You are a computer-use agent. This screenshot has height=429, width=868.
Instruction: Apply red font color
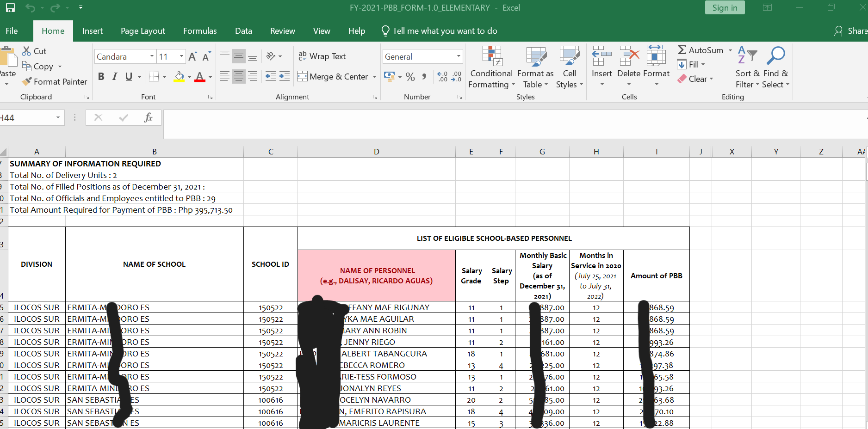click(200, 77)
